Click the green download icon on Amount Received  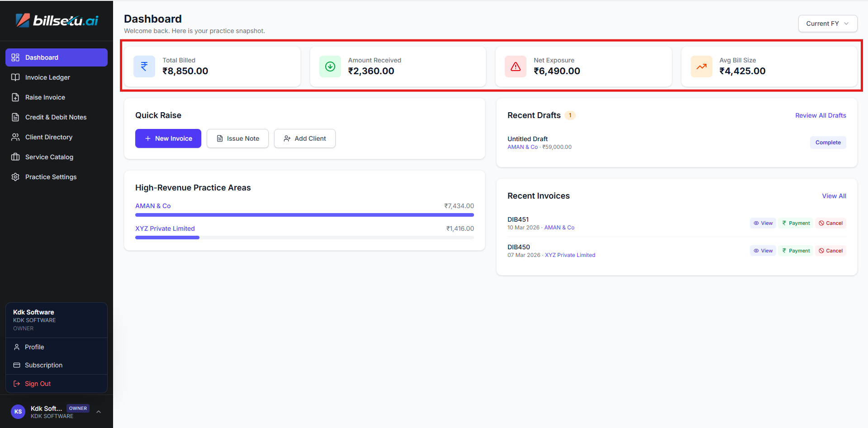[330, 67]
